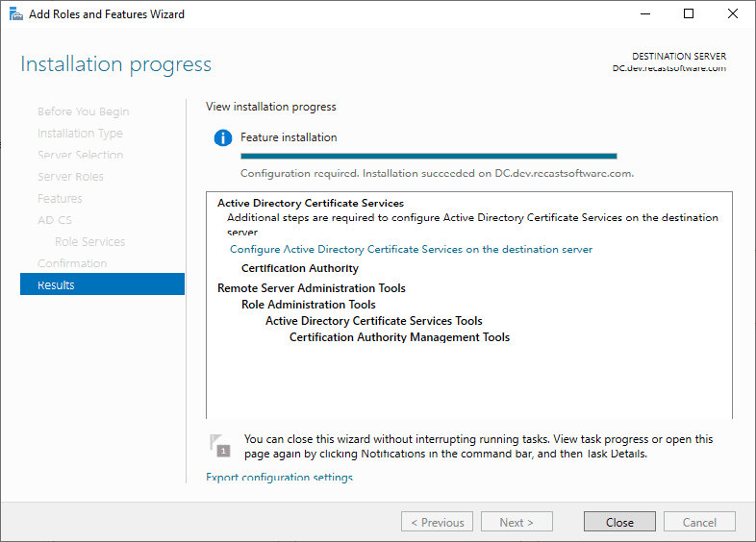This screenshot has height=542, width=756.
Task: Open the Role Services step in the sidebar
Action: click(x=89, y=242)
